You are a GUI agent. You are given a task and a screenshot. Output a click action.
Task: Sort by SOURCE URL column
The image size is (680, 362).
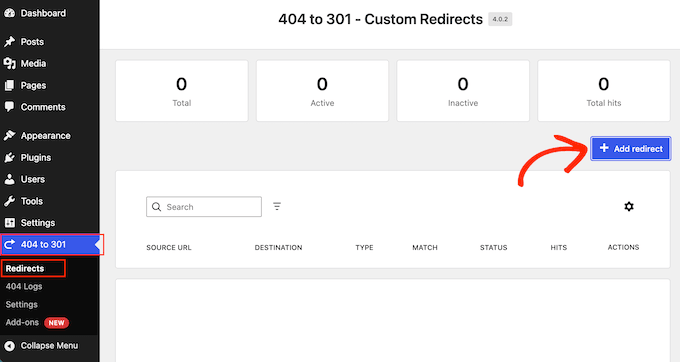coord(169,248)
